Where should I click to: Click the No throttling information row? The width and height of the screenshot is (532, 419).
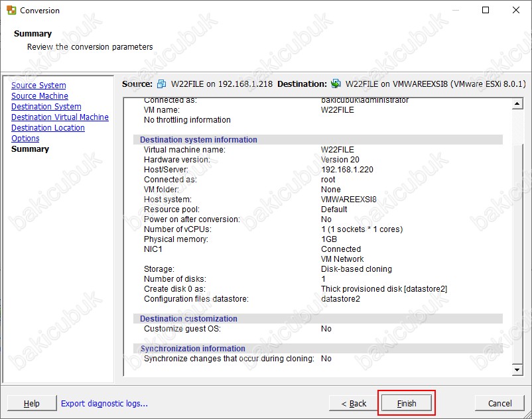(187, 119)
